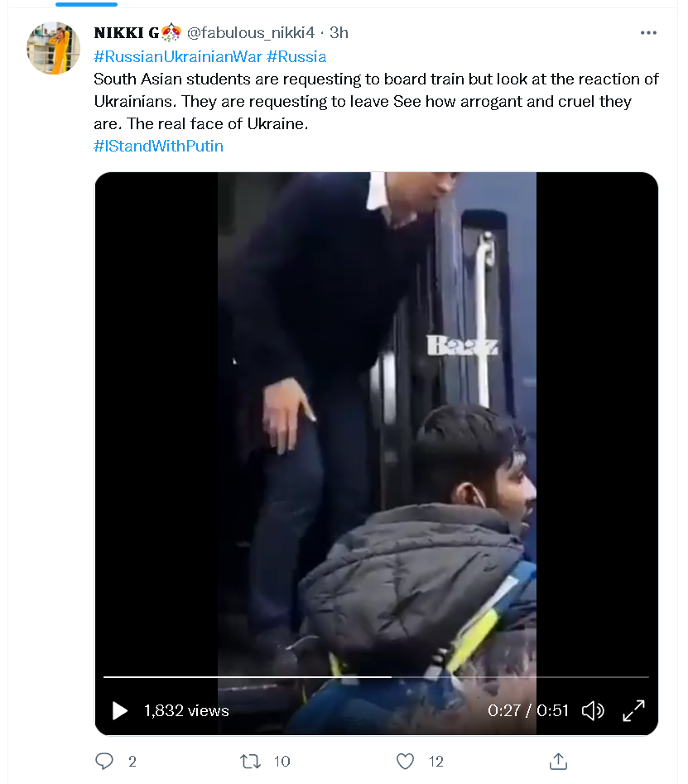Retweet this post
Image resolution: width=688 pixels, height=784 pixels.
click(250, 762)
